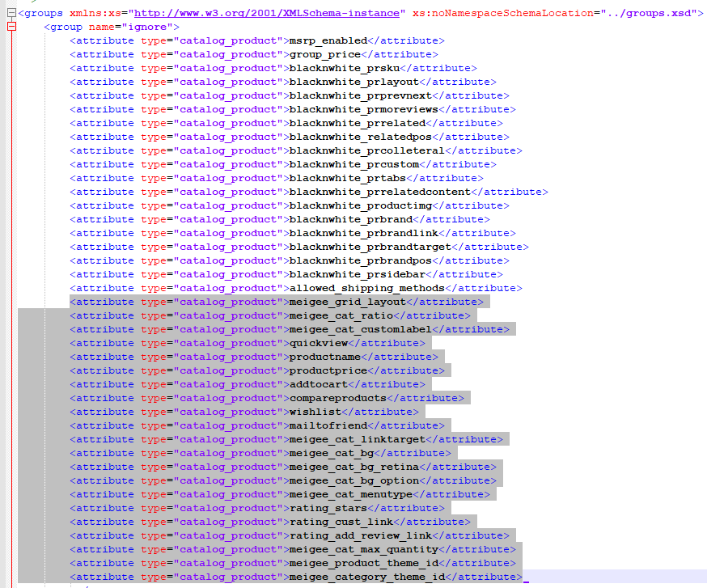The image size is (707, 588).
Task: Click the blacknwhite_prrelated value
Action: (x=358, y=123)
